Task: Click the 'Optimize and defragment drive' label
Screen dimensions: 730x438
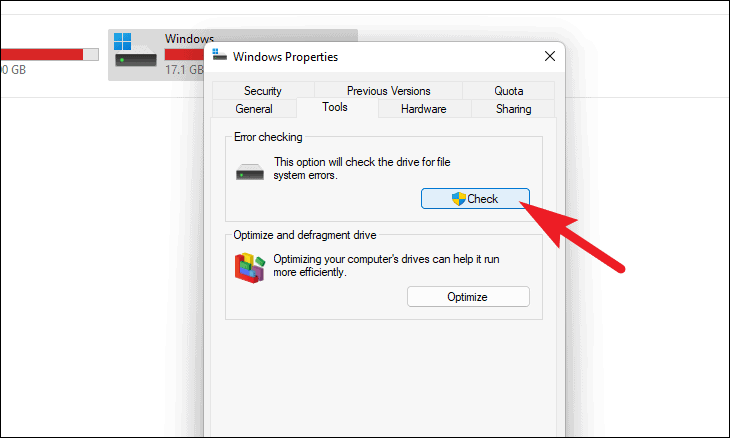Action: (x=305, y=235)
